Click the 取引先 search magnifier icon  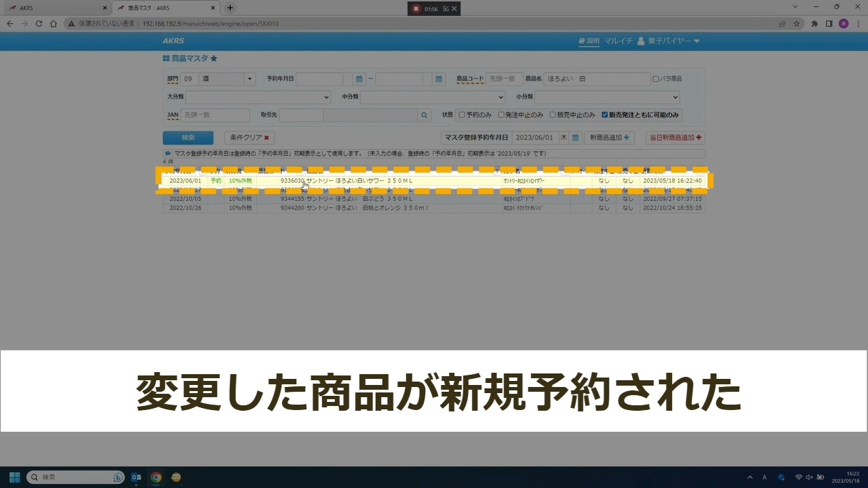coord(425,115)
